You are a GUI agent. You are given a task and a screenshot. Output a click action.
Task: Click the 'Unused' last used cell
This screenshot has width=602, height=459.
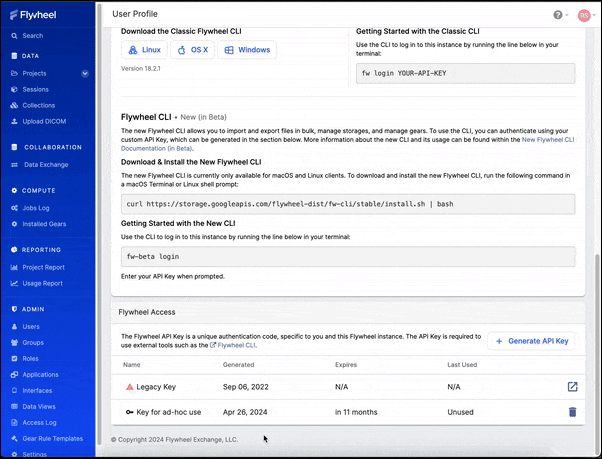pos(460,412)
